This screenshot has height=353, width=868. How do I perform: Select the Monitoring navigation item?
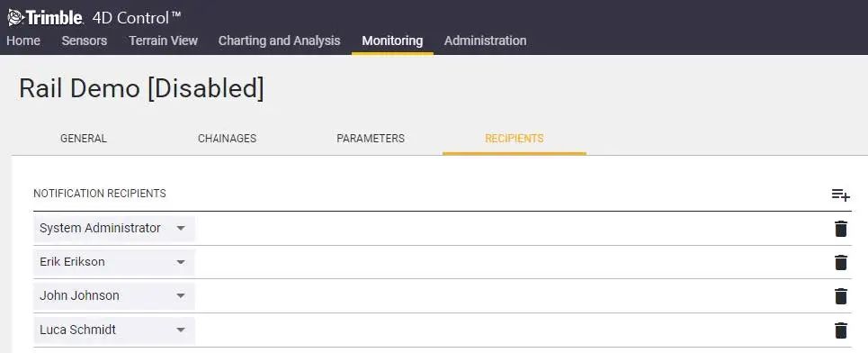point(392,41)
